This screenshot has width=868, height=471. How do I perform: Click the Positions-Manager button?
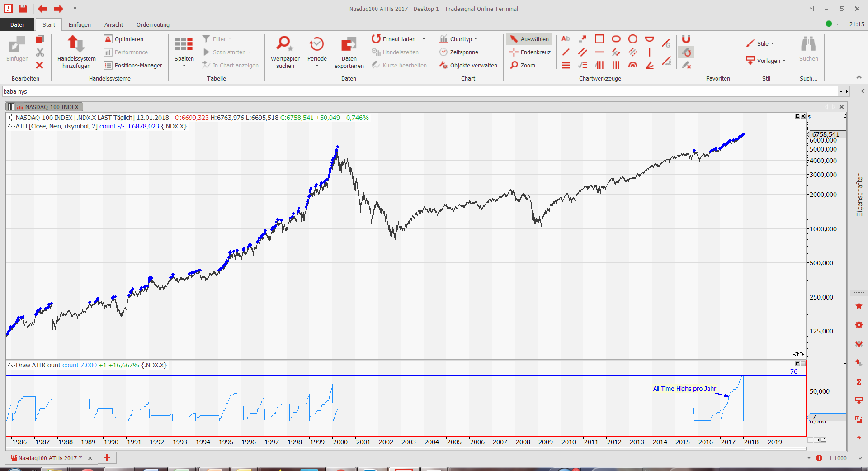coord(133,66)
